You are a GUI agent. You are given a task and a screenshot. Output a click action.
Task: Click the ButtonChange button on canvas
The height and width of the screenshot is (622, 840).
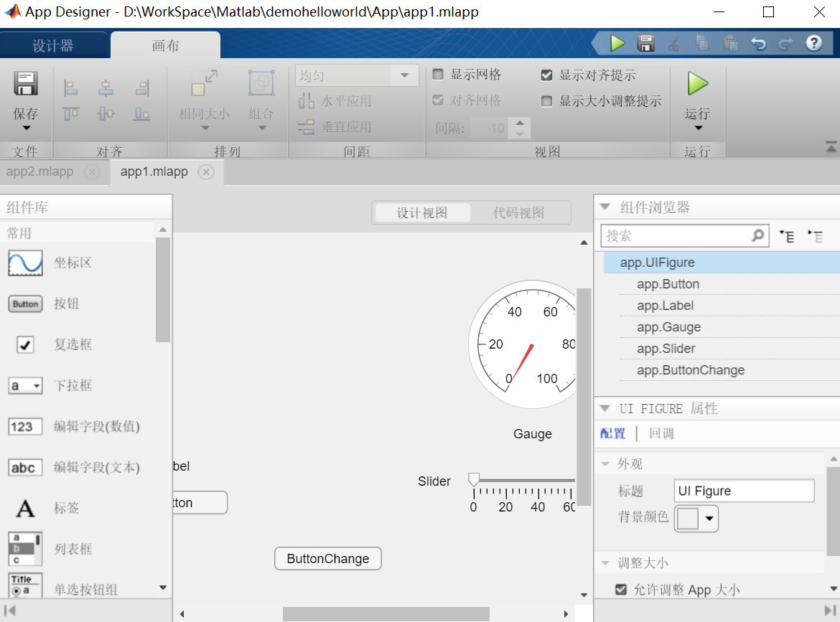tap(328, 559)
